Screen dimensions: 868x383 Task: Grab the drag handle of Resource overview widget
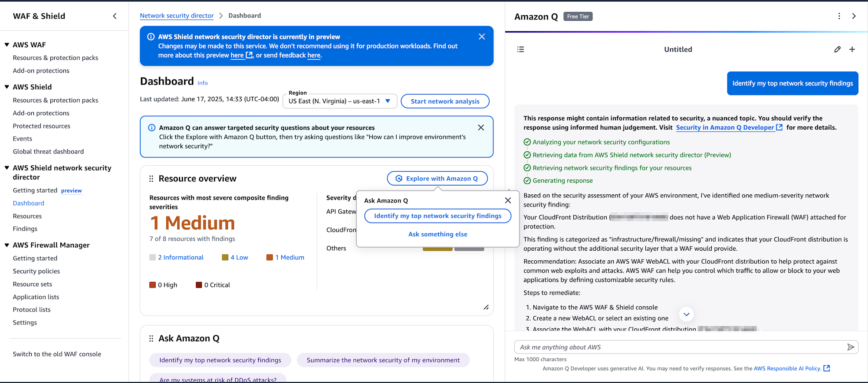(x=151, y=179)
